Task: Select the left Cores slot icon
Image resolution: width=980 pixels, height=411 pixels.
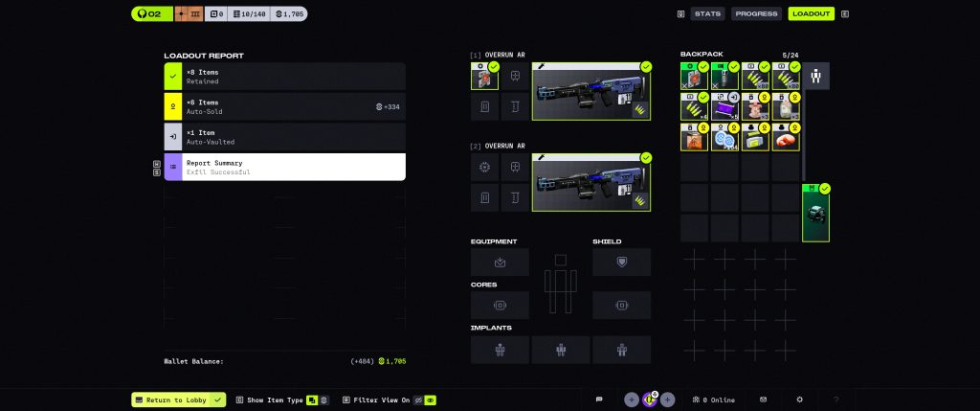Action: [500, 305]
